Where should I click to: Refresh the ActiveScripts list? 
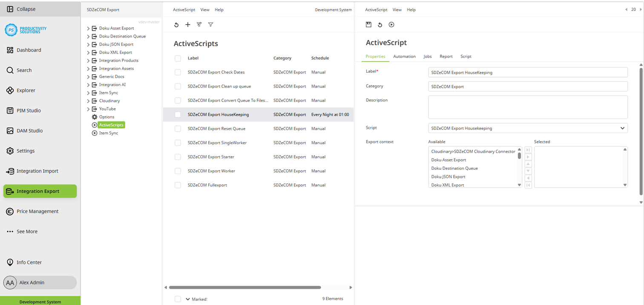[176, 25]
